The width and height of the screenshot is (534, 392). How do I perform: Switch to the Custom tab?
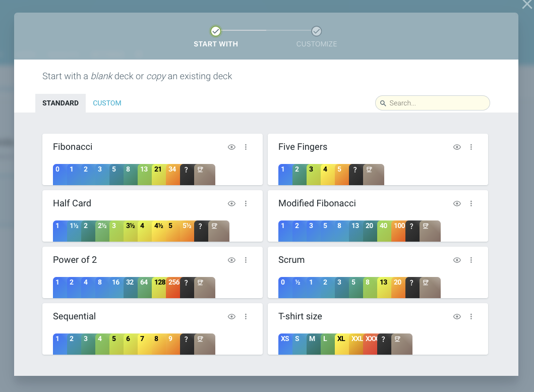point(107,103)
